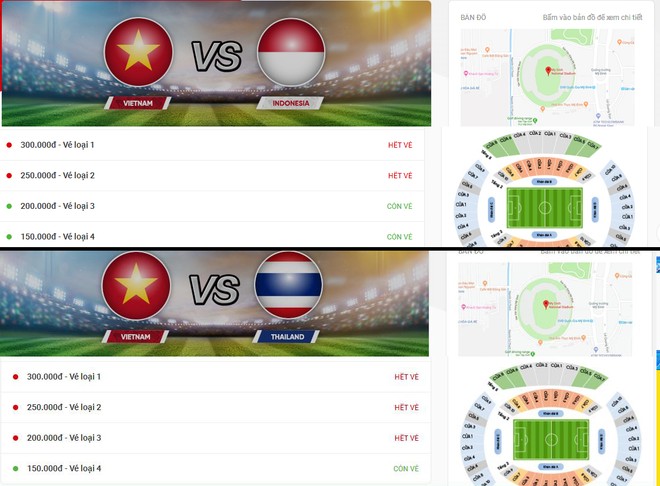Select 150.000đ Vé loại 4 for the Indonesia match
This screenshot has width=660, height=486.
[x=212, y=236]
